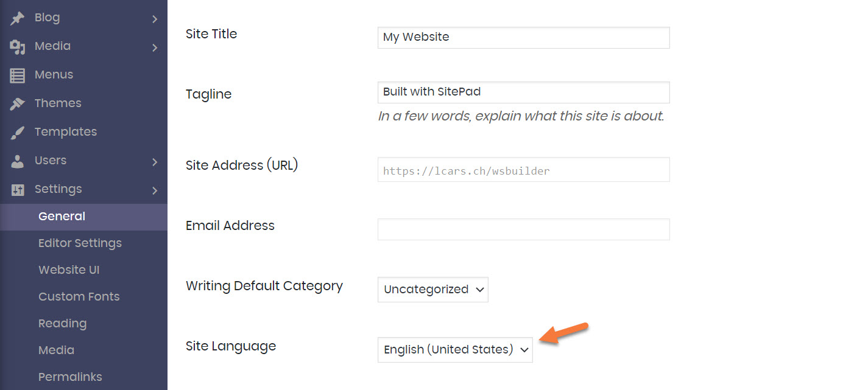Open the Writing Default Category dropdown
868x390 pixels.
click(432, 290)
